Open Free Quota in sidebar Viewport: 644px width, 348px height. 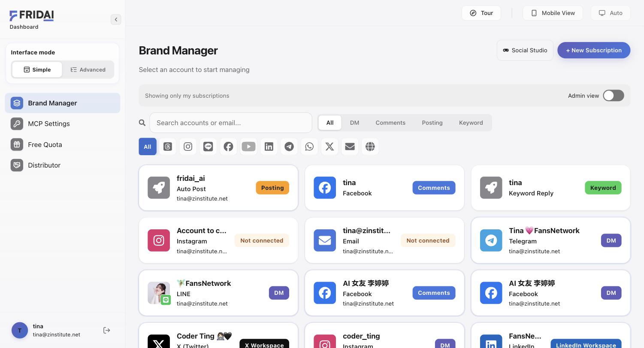click(x=63, y=144)
